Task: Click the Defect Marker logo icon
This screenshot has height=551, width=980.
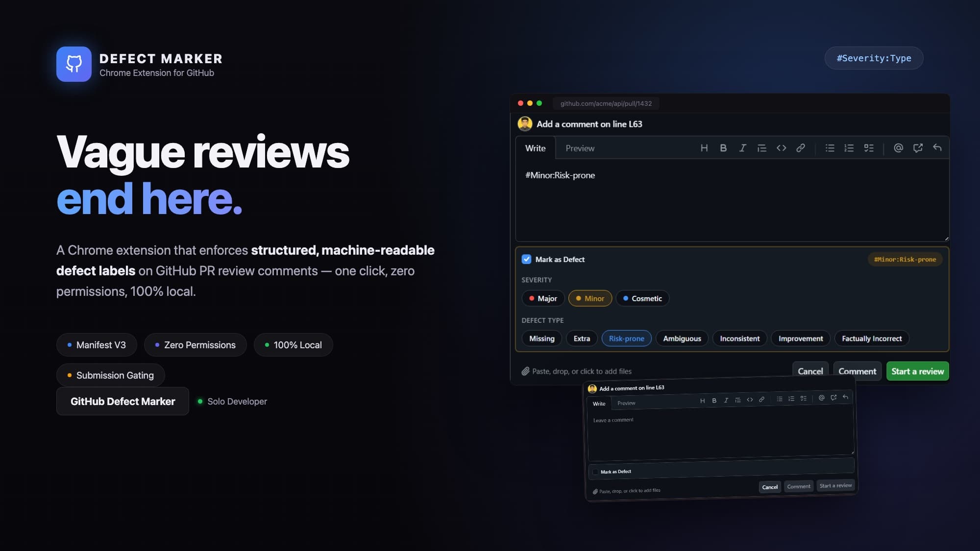Action: click(x=74, y=64)
